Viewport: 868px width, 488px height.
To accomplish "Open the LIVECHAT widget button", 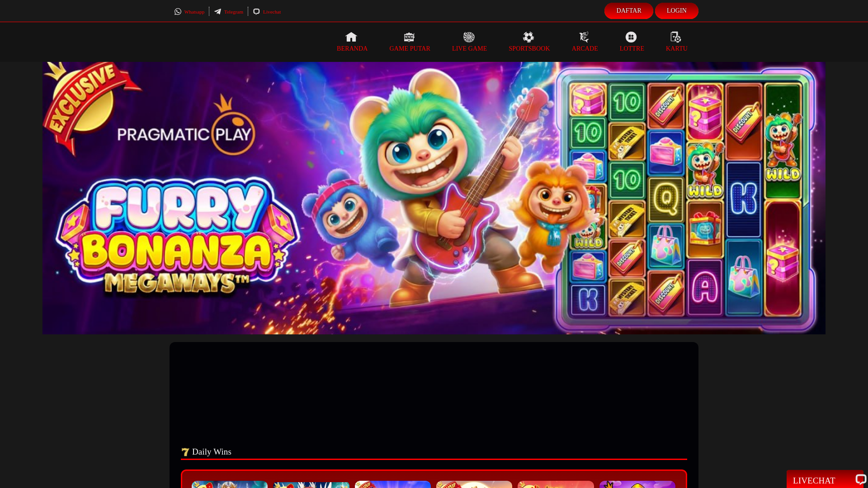I will coord(825,479).
